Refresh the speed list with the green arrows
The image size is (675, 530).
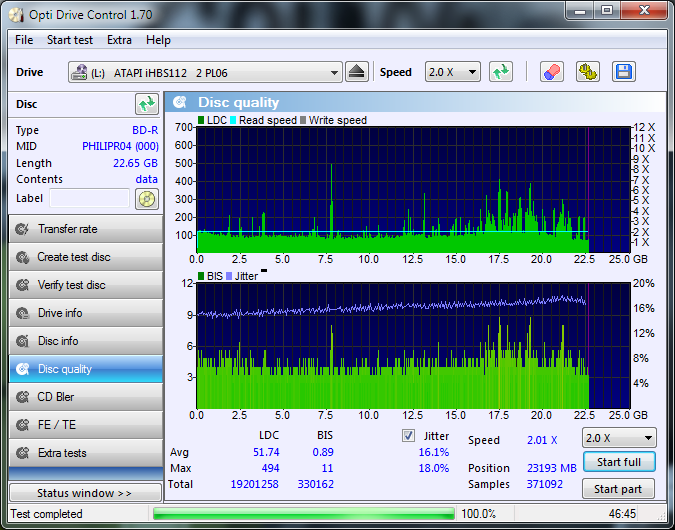pyautogui.click(x=501, y=72)
